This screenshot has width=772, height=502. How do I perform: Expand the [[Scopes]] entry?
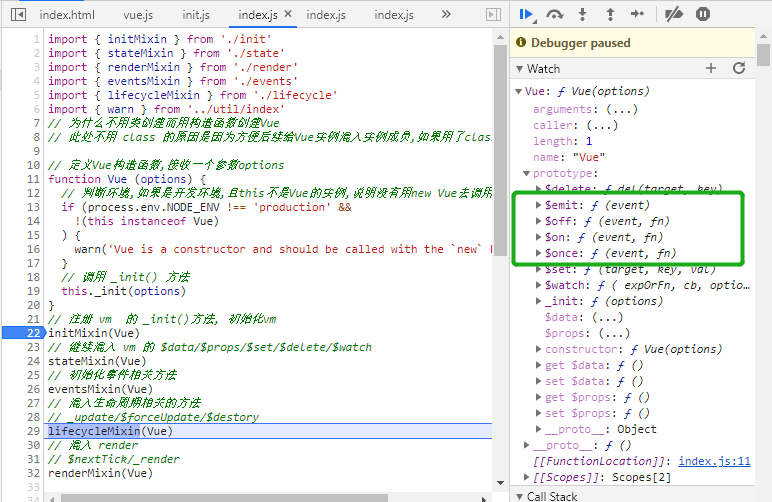(x=526, y=477)
